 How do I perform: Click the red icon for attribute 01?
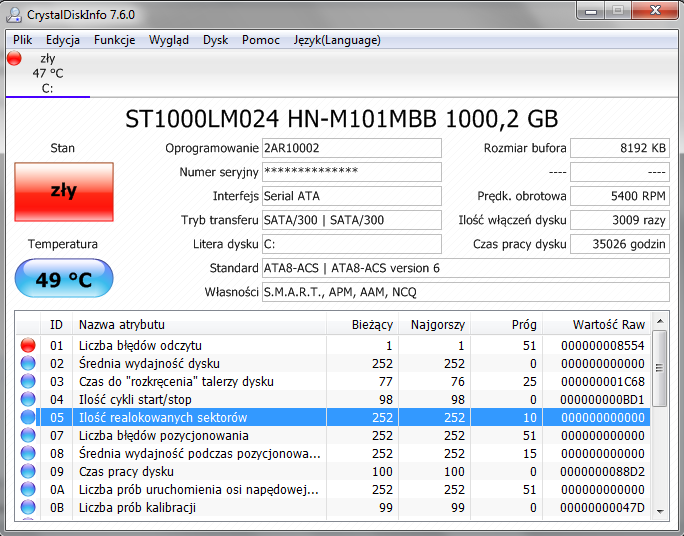pos(28,345)
